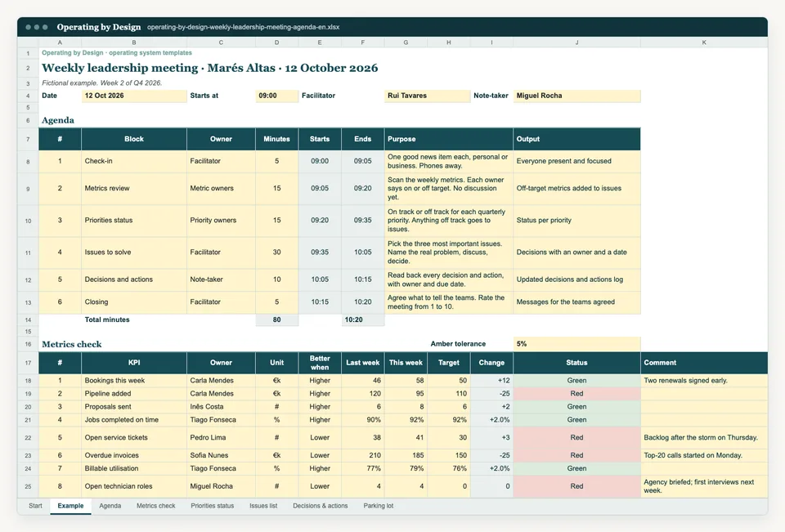Click Red status for Overdue invoices
Viewport: 785px width, 532px height.
[576, 455]
